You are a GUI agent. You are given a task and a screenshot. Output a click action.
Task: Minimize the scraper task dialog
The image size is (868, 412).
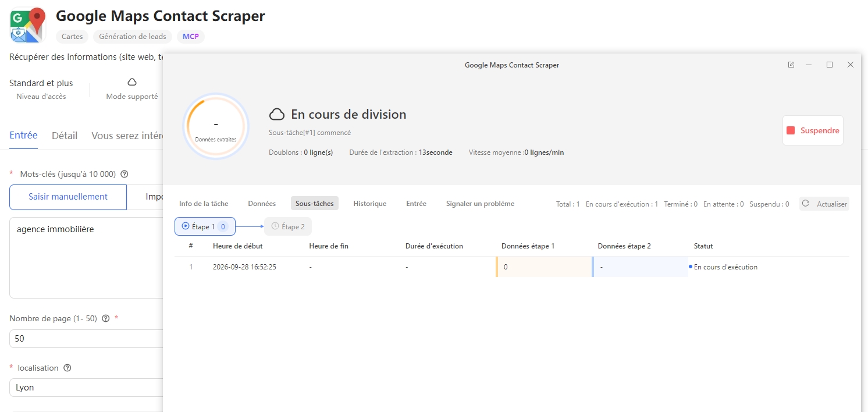point(809,65)
